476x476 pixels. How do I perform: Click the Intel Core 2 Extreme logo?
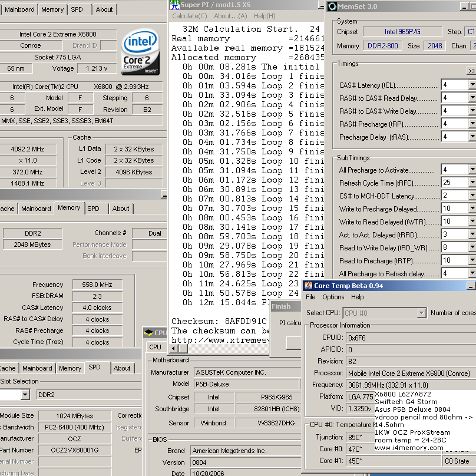pyautogui.click(x=141, y=52)
